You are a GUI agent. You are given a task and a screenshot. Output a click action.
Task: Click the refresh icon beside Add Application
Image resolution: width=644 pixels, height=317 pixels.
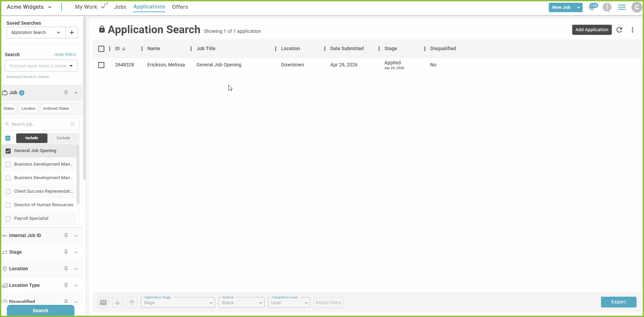pyautogui.click(x=619, y=30)
